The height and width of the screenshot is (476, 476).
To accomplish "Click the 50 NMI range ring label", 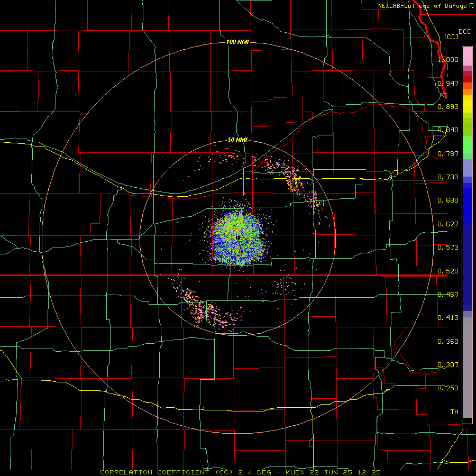I will click(x=237, y=140).
